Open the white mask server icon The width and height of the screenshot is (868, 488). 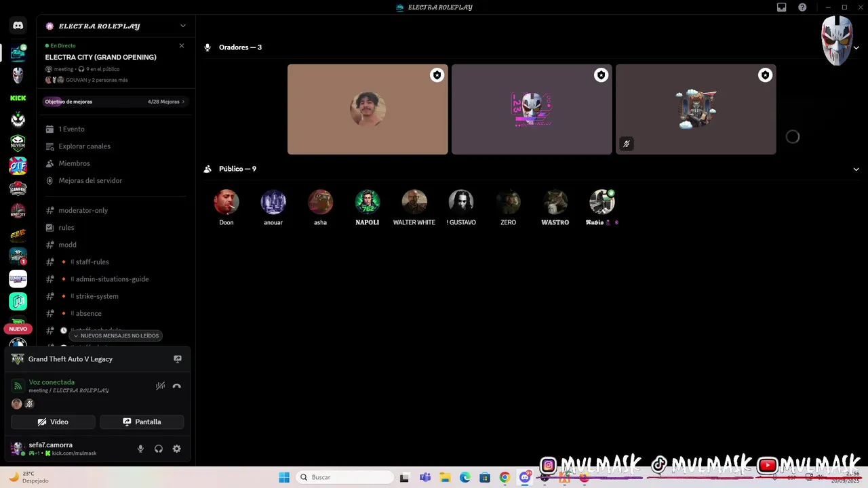point(18,75)
